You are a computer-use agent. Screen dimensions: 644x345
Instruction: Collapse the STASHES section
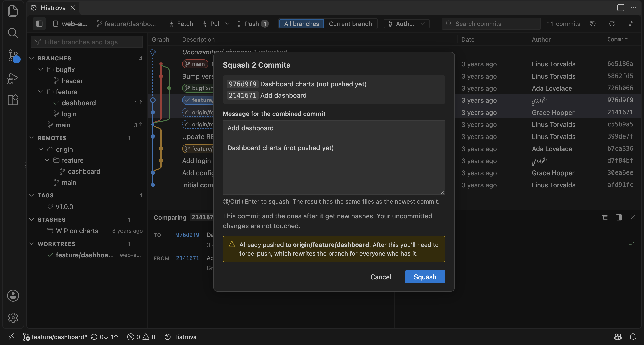87,220
